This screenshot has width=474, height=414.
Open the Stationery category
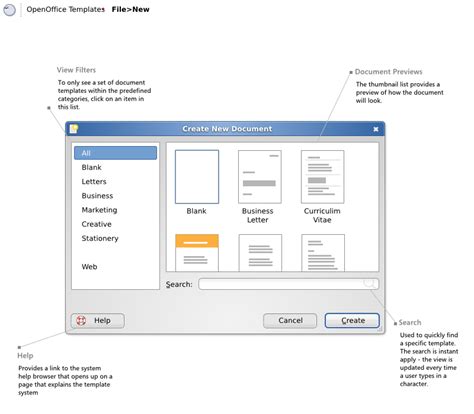[x=100, y=238]
